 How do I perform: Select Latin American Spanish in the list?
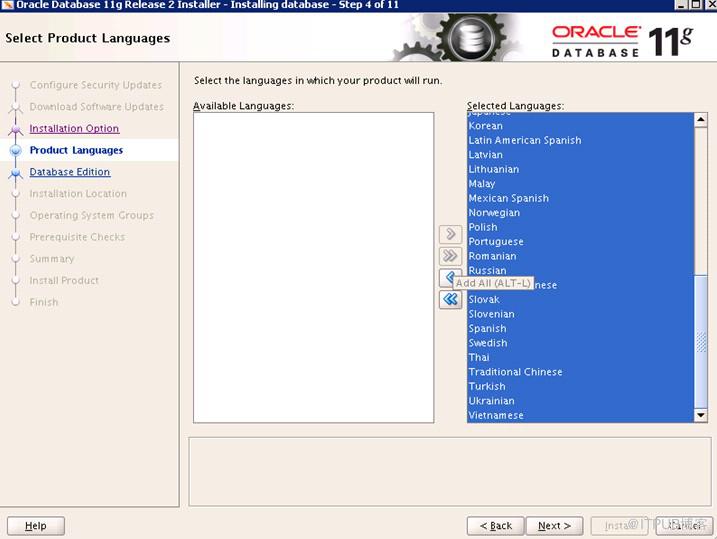pyautogui.click(x=581, y=140)
